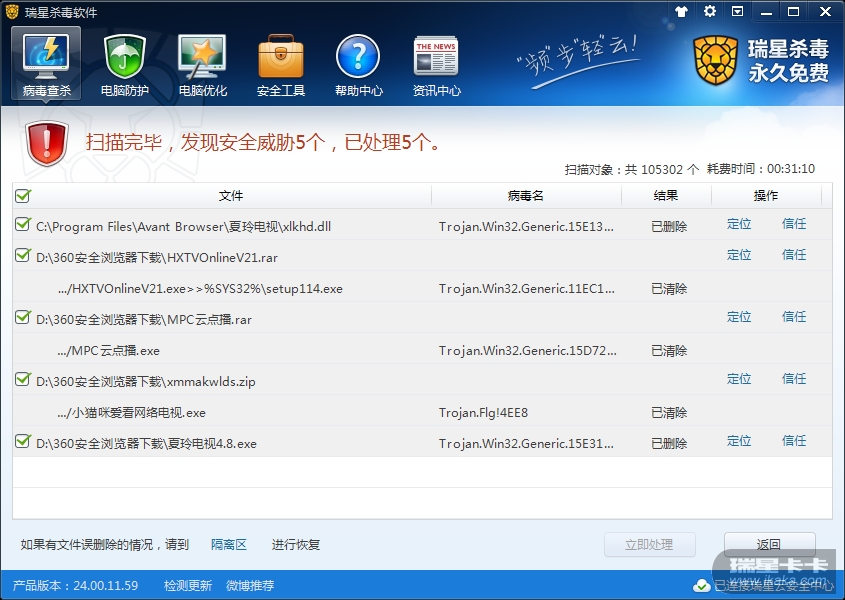The height and width of the screenshot is (600, 845).
Task: Uncheck the HXTVOnlineV21.rar checkbox
Action: point(23,255)
